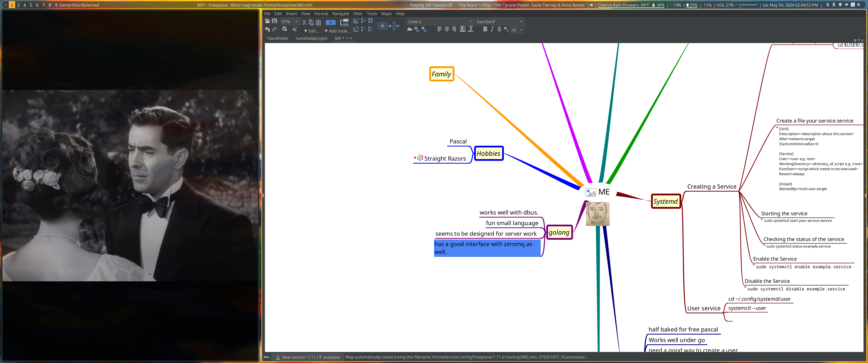Open the Find magnifier tool
868x363 pixels.
[x=285, y=29]
